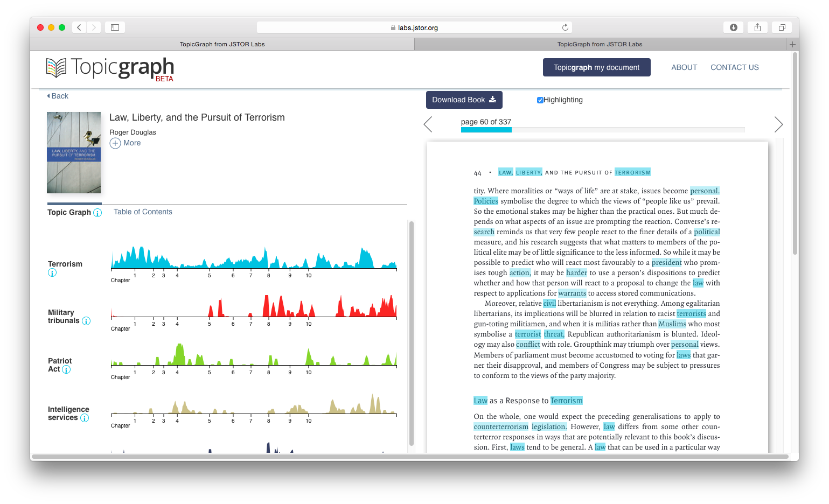
Task: Open info icon beside Patriot Act
Action: coord(66,369)
